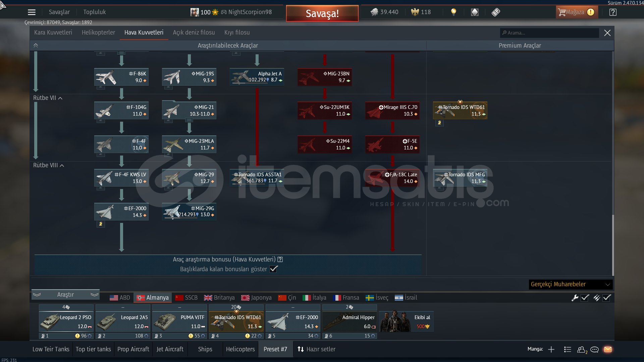This screenshot has height=362, width=644.
Task: Click the swap arrows beside Hazır setler
Action: 301,349
